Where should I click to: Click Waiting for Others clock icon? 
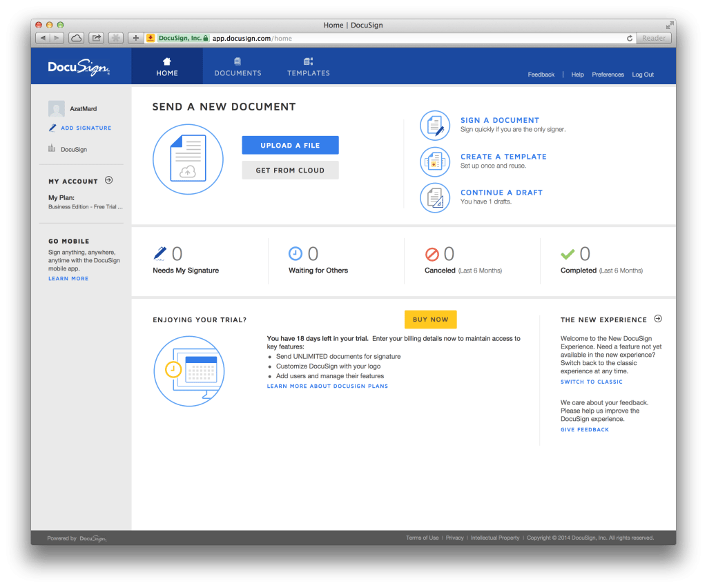point(296,254)
